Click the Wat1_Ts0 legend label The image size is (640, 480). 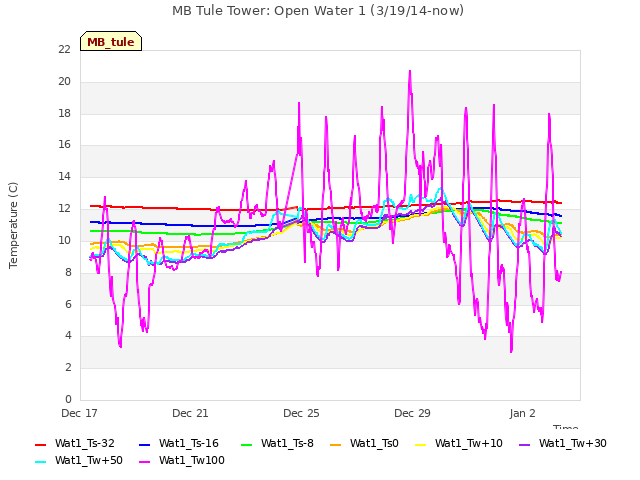(374, 443)
